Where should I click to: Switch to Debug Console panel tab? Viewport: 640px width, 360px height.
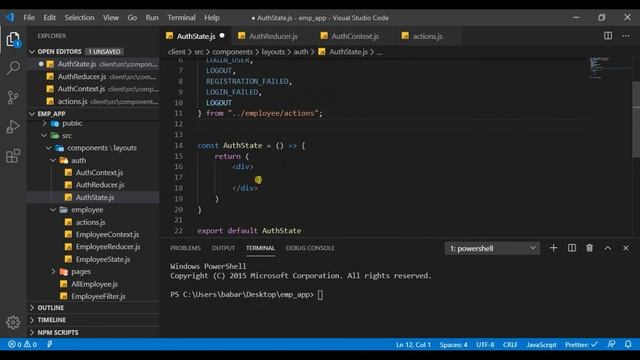(310, 248)
